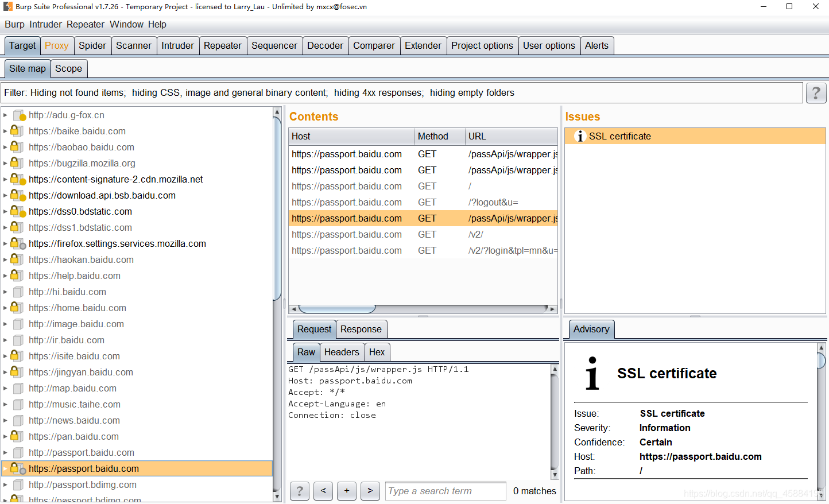Click the lock icon beside https://firefox.settings.services.mozilla.com

click(x=18, y=243)
